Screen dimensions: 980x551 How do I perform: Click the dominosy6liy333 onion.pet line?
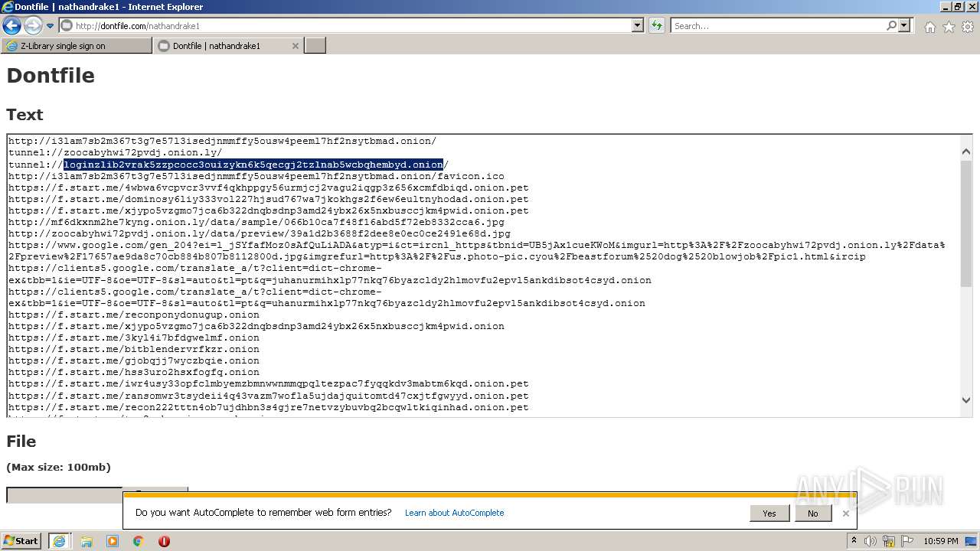pos(269,199)
